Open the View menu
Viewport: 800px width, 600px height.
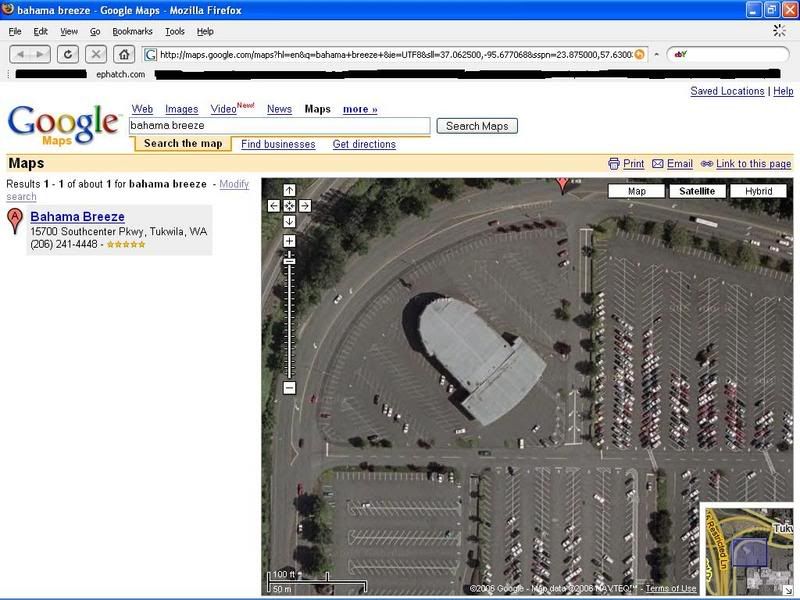[69, 32]
